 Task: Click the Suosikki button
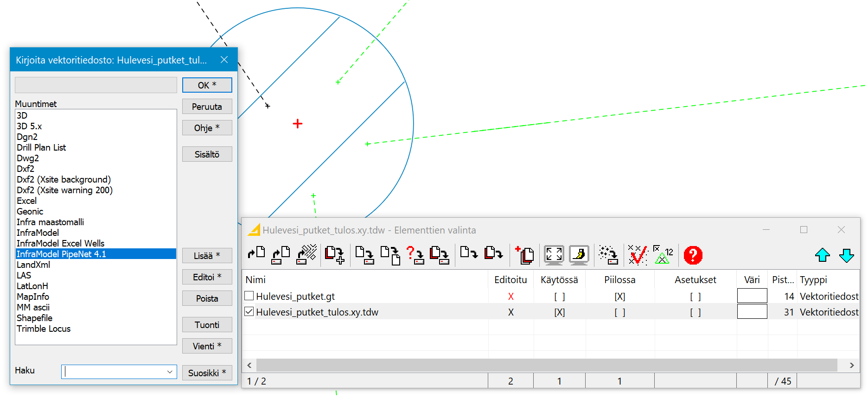tap(207, 373)
